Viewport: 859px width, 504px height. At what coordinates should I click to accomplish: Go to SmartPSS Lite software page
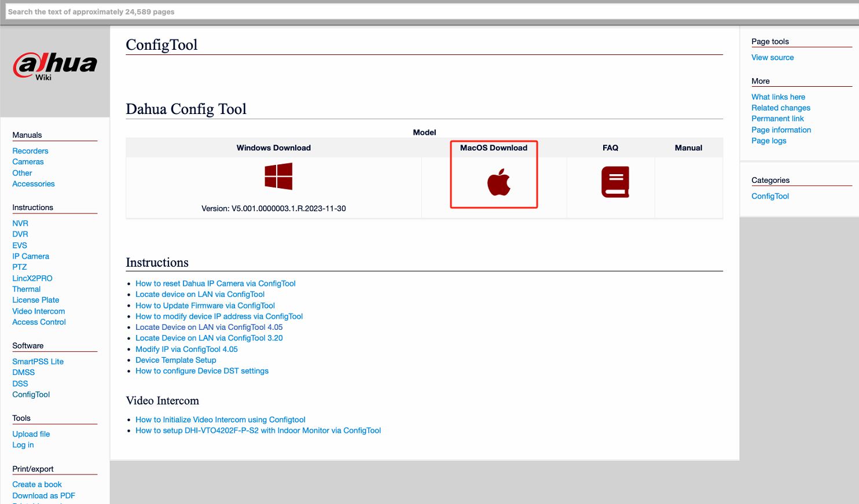38,362
